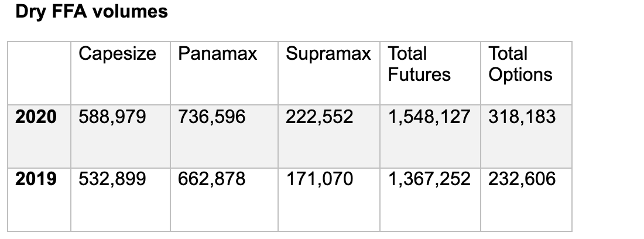The width and height of the screenshot is (644, 239).
Task: Click the 736,596 Panamax cell
Action: (211, 117)
